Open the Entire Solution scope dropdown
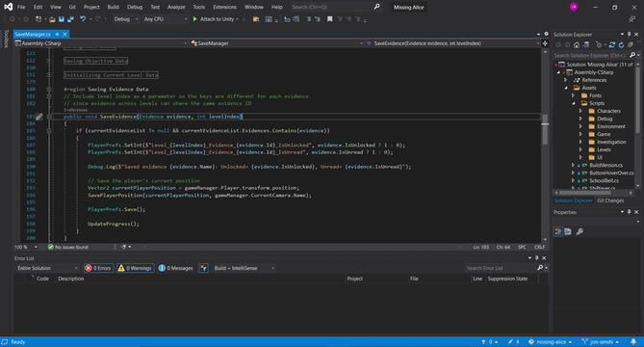Viewport: 644px width, 347px height. [47, 268]
